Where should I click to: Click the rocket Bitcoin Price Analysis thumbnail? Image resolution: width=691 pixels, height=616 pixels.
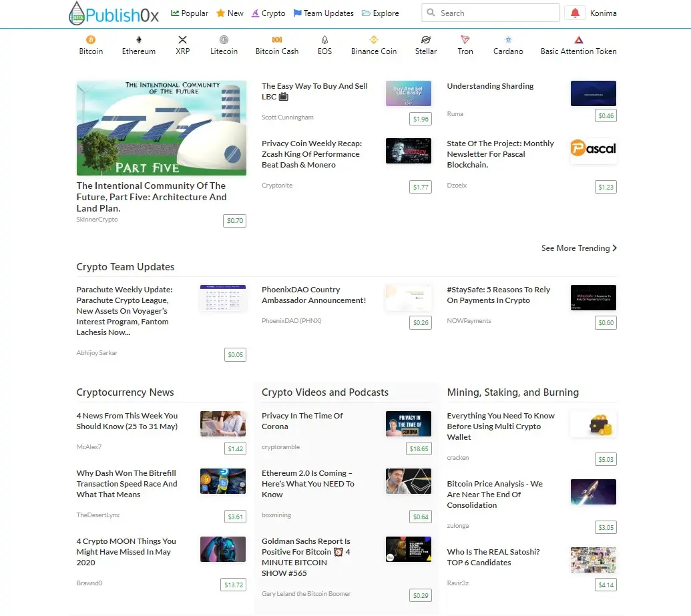[593, 492]
